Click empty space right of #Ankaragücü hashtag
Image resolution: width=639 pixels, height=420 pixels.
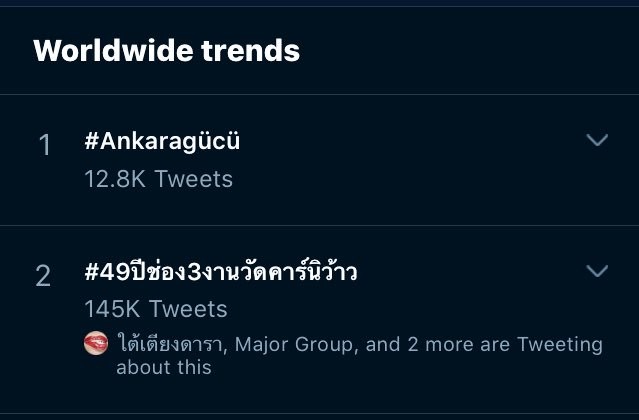point(400,142)
